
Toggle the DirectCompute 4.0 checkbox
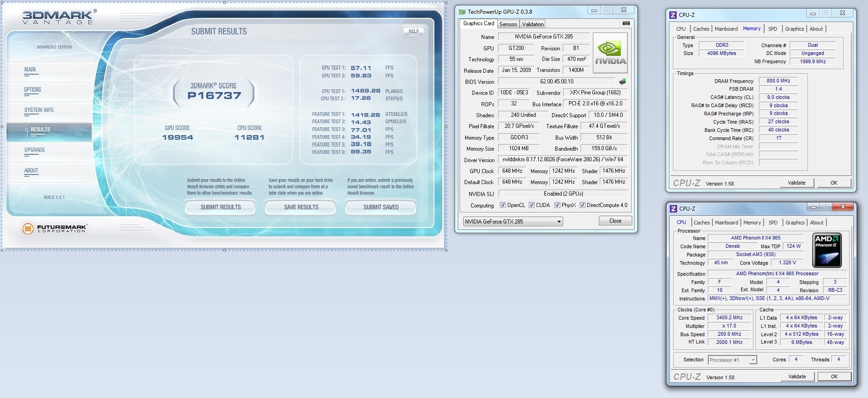point(582,205)
